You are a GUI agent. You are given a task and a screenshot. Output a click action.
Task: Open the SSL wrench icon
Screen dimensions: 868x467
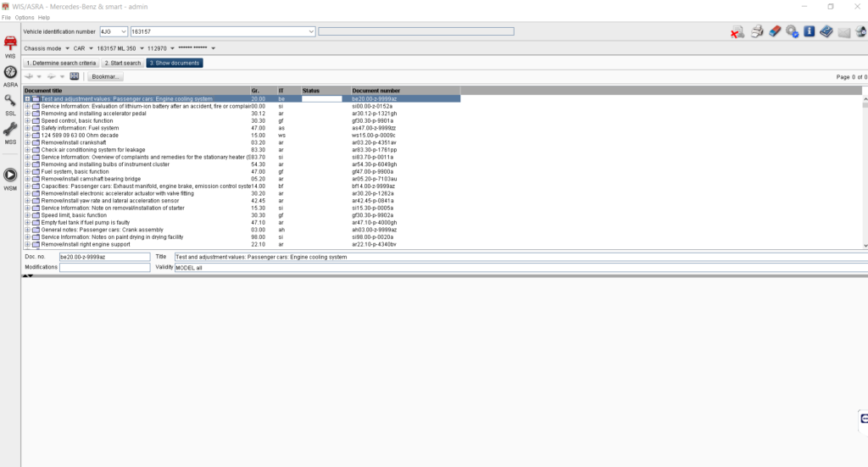point(10,101)
